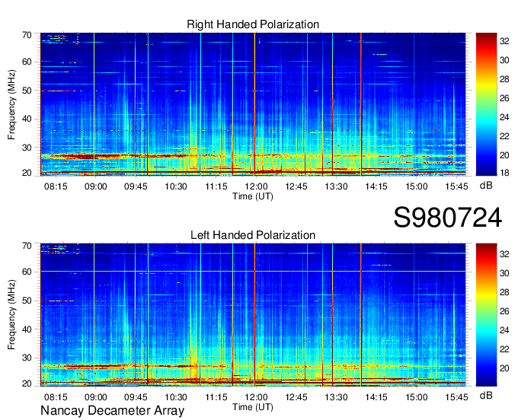This screenshot has width=518, height=420.
Task: Click the 30 dB label on the bottom color bar
Action: coord(504,273)
